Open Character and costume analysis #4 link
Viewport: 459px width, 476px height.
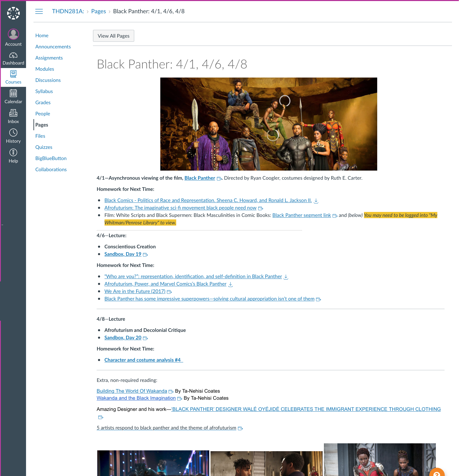pyautogui.click(x=142, y=360)
